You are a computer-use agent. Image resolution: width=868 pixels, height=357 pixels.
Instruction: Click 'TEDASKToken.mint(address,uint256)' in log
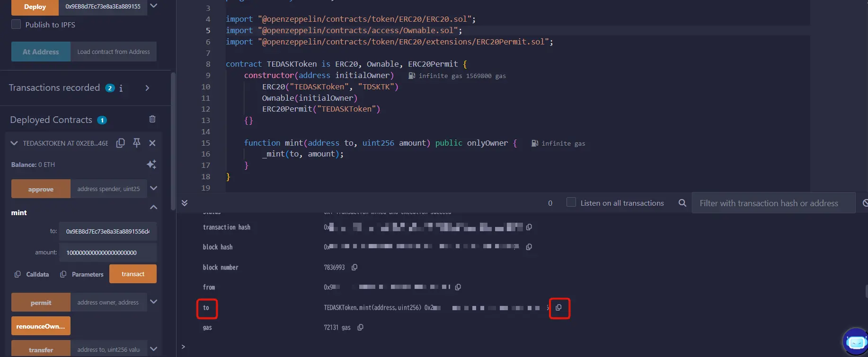click(372, 307)
